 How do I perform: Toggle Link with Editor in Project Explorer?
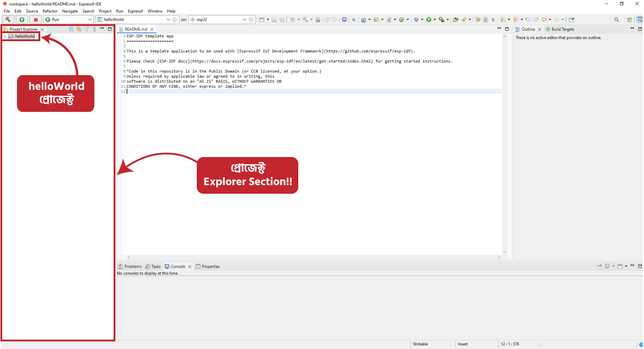pyautogui.click(x=79, y=29)
